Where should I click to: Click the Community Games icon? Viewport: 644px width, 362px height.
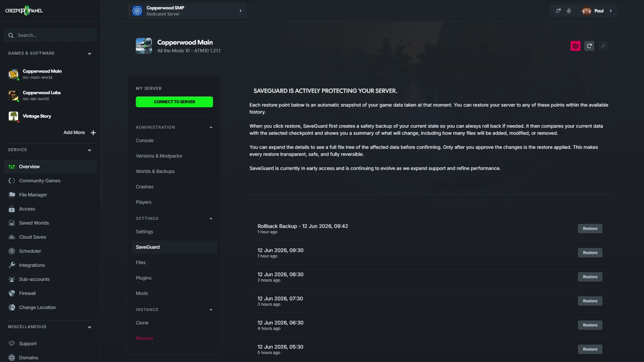12,181
